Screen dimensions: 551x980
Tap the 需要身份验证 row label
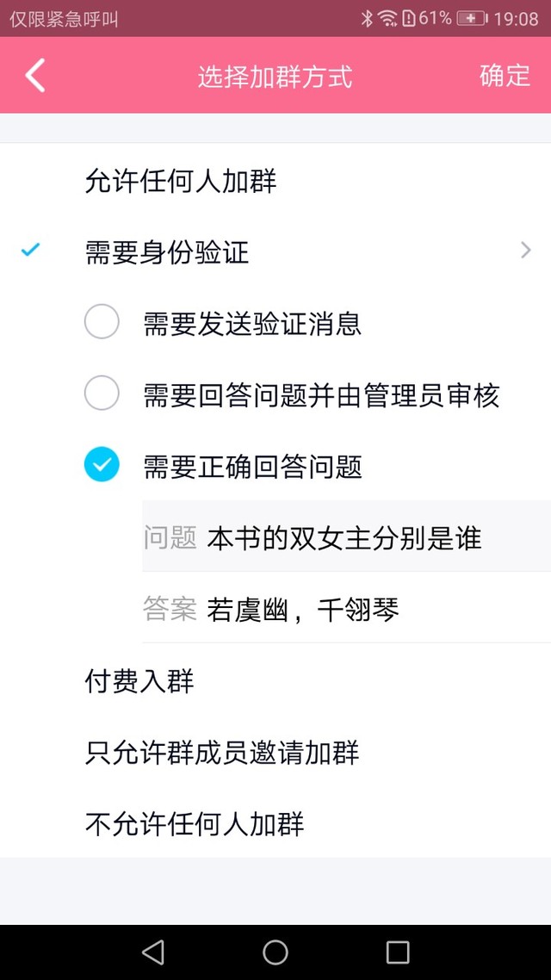pyautogui.click(x=167, y=253)
